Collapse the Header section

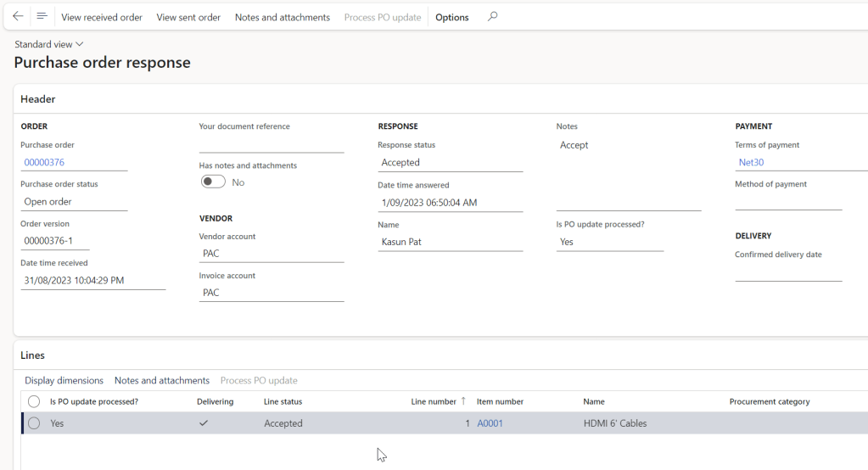coord(38,99)
